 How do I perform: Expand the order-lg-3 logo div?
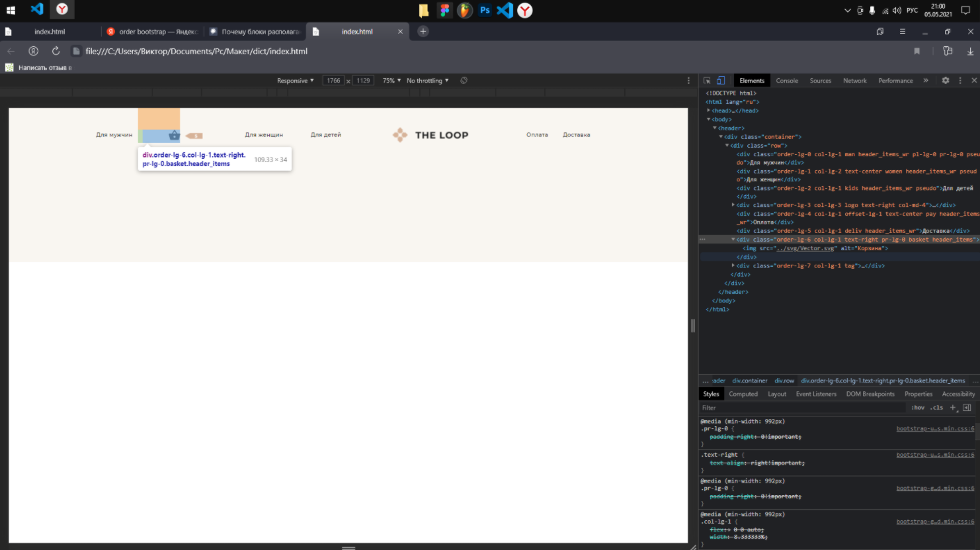[733, 205]
